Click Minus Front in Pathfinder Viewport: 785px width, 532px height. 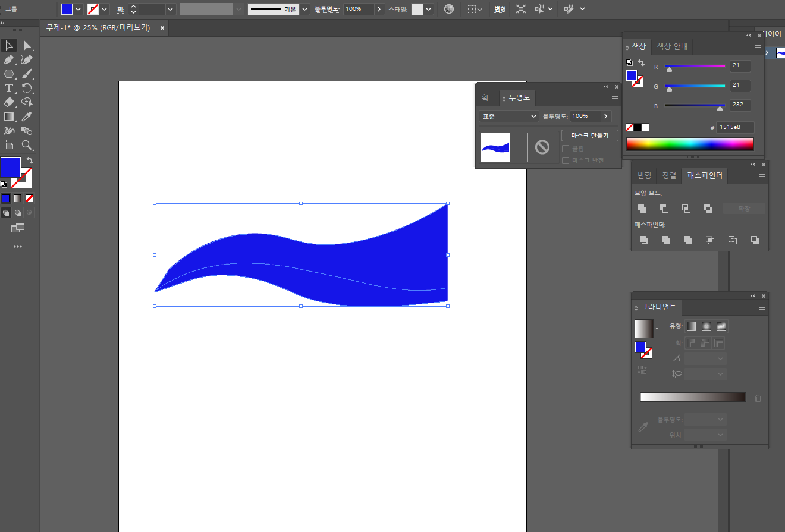[x=664, y=209]
